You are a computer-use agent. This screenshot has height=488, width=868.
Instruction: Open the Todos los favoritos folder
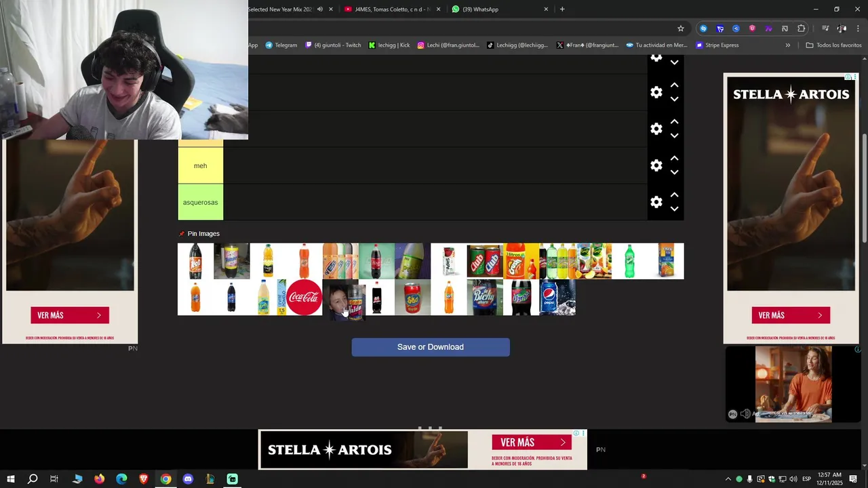[833, 45]
